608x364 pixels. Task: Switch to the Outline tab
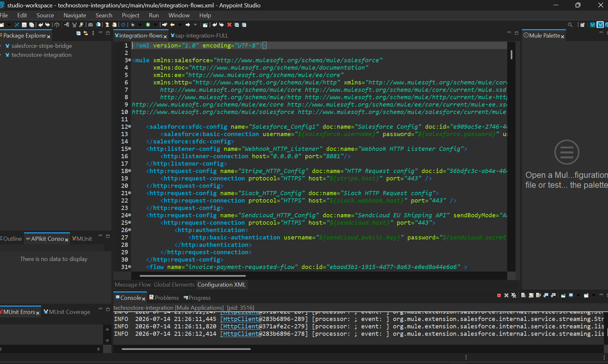(11, 239)
